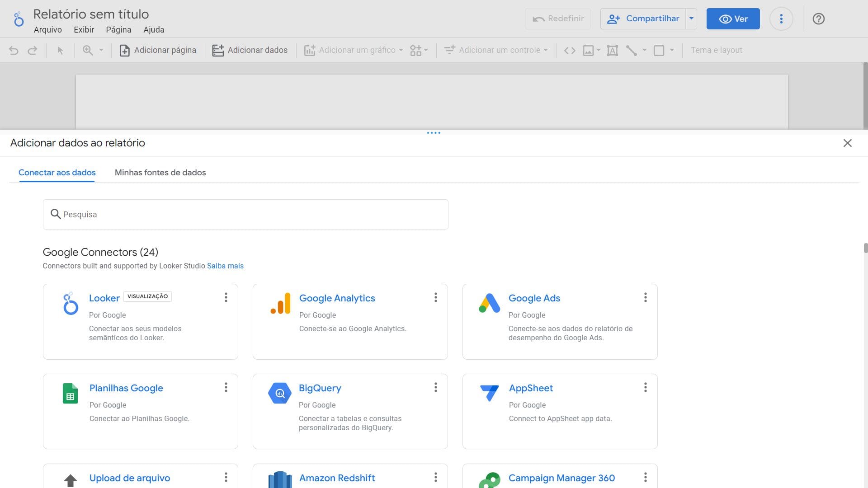868x488 pixels.
Task: Expand the Compartilhar dropdown arrow
Action: pos(691,19)
